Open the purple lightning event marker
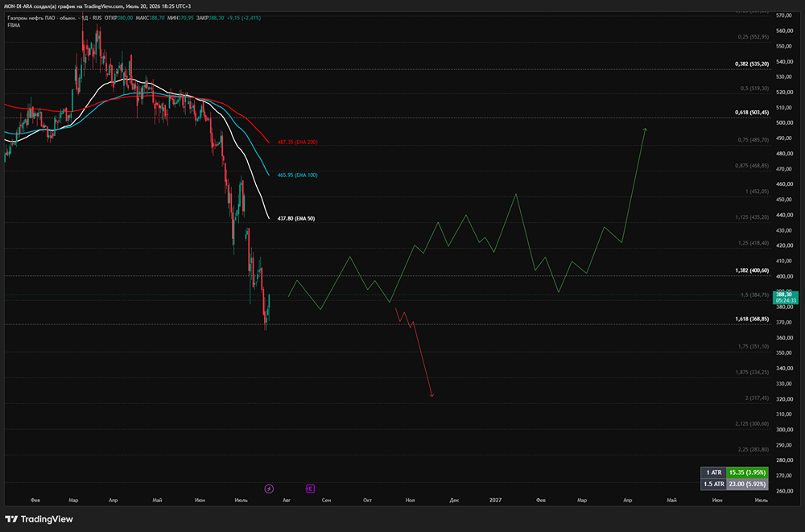 coord(269,489)
